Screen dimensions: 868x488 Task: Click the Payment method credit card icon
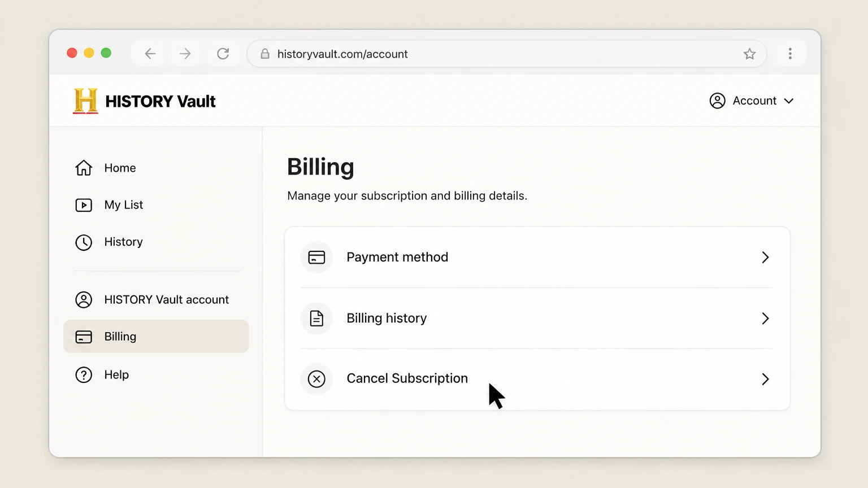point(316,258)
